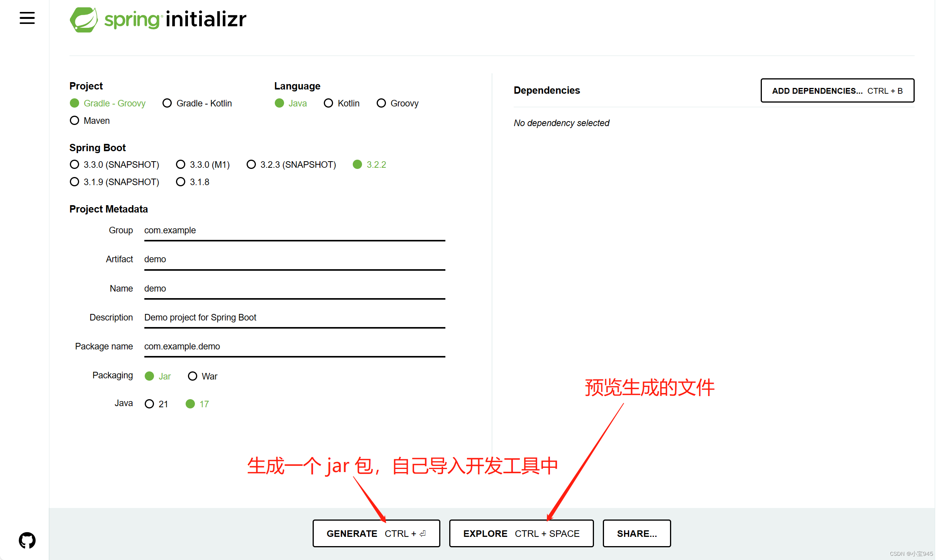Select Spring Boot 3.1.9 (SNAPSHOT)
The width and height of the screenshot is (939, 560).
point(114,182)
